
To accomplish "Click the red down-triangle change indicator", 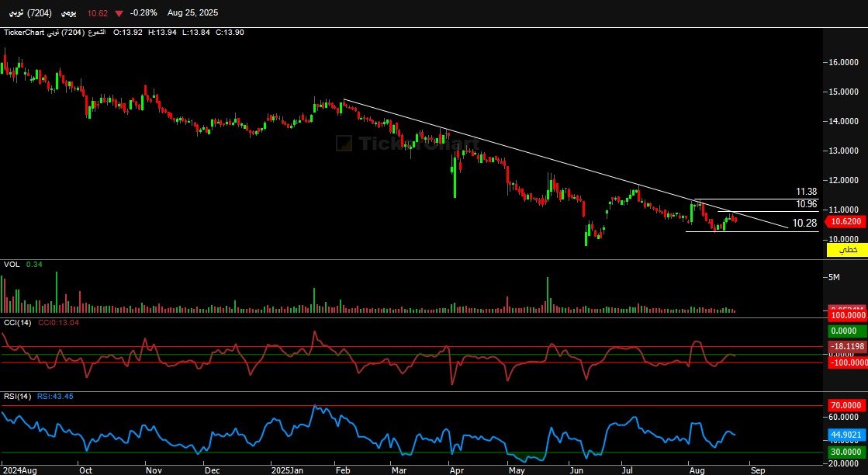I will (x=119, y=12).
